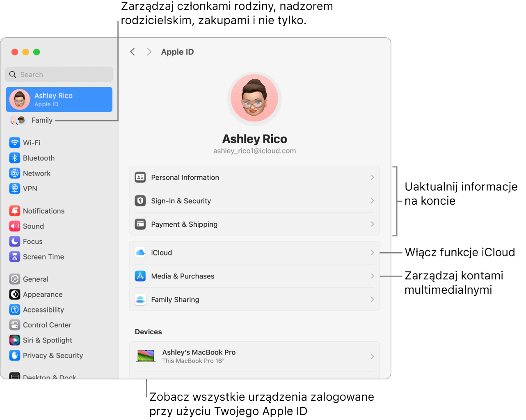Click the large profile picture

coord(254,99)
